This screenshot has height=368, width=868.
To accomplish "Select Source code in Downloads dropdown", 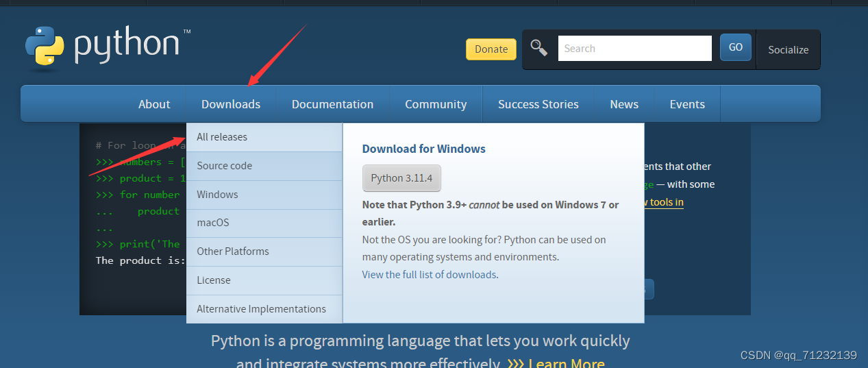I will [x=264, y=166].
